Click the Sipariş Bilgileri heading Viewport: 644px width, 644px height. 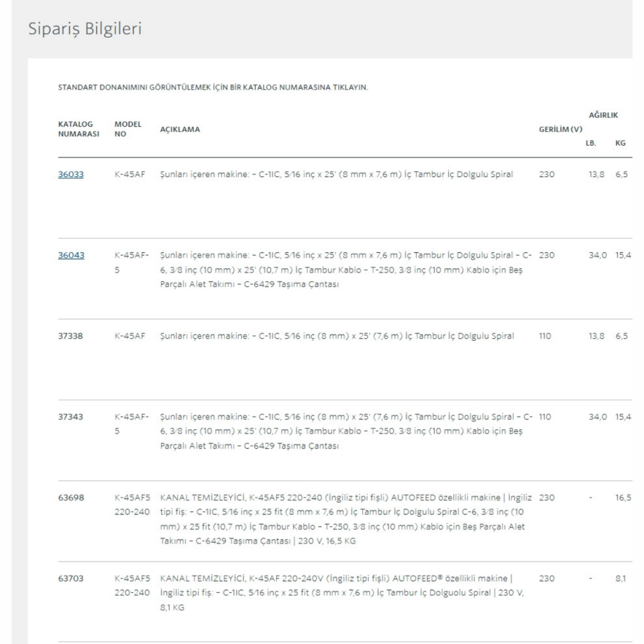point(84,30)
